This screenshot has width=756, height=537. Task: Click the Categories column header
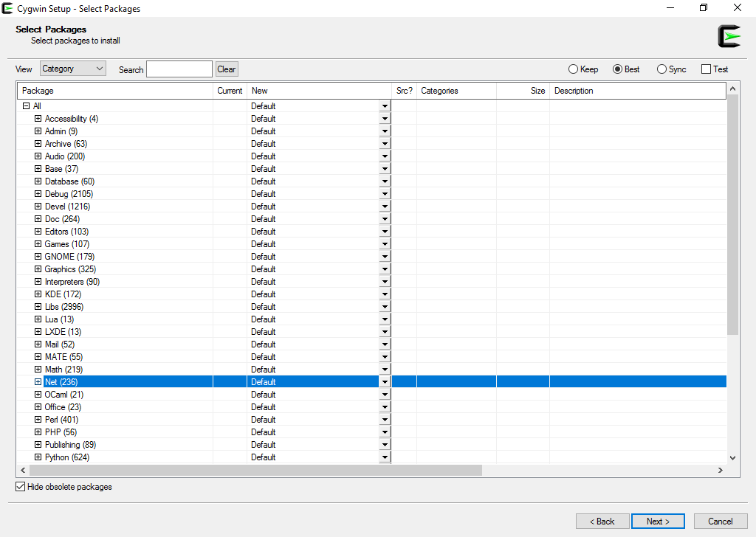coord(456,91)
